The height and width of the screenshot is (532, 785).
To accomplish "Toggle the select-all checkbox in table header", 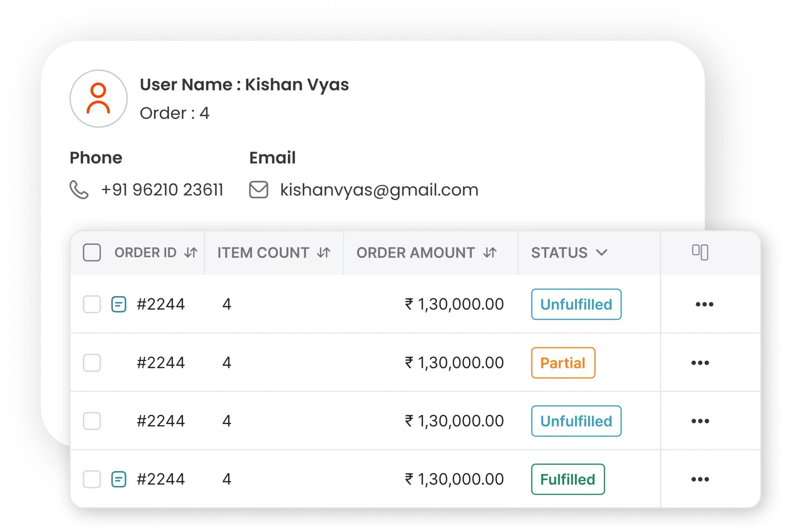I will (x=92, y=252).
